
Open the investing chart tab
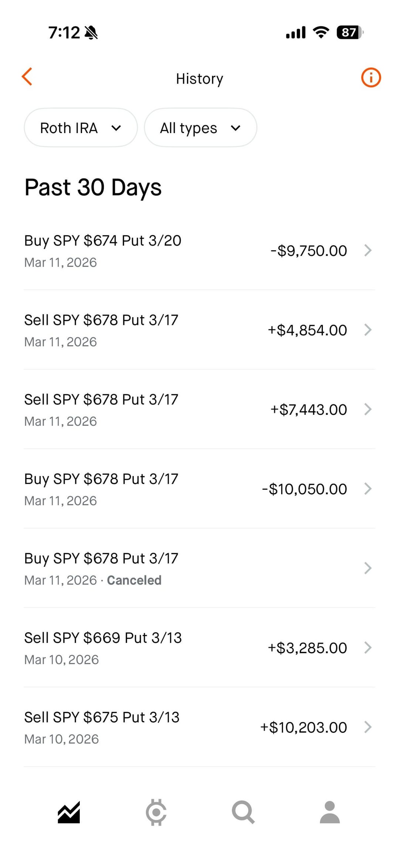click(x=69, y=813)
